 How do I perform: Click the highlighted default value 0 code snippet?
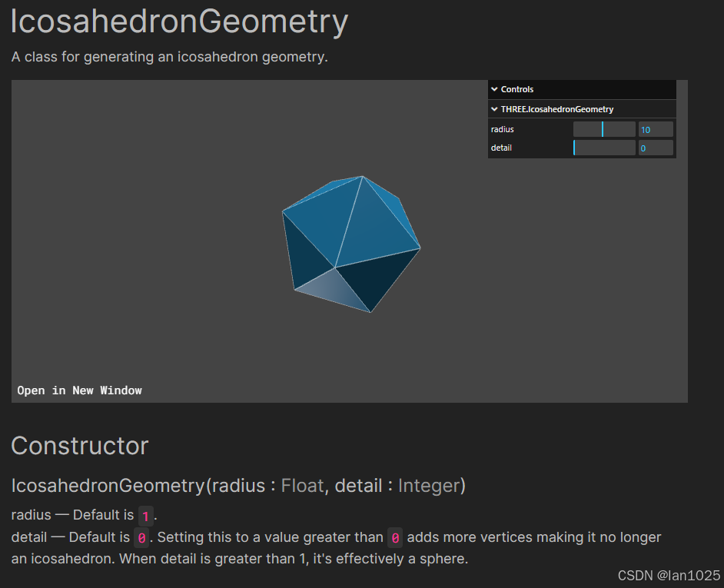[141, 537]
